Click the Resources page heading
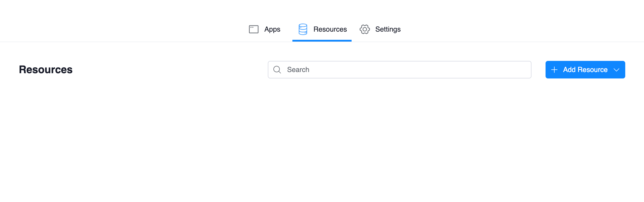This screenshot has width=644, height=202. (x=46, y=70)
